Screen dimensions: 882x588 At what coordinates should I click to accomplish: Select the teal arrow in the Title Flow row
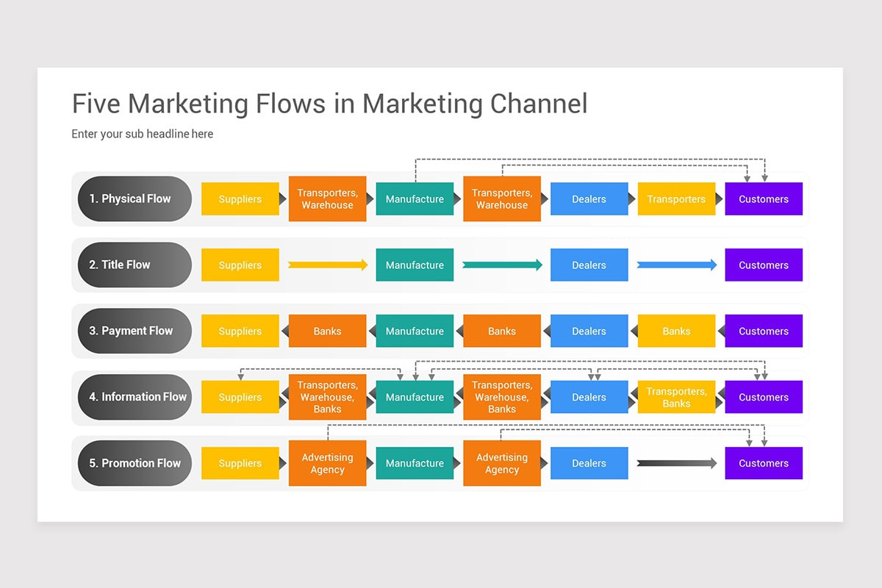coord(503,265)
